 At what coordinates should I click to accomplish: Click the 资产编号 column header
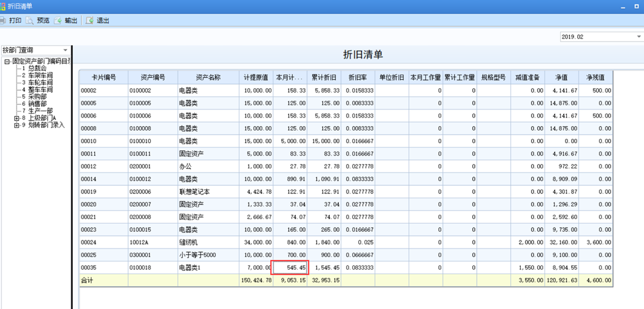153,77
